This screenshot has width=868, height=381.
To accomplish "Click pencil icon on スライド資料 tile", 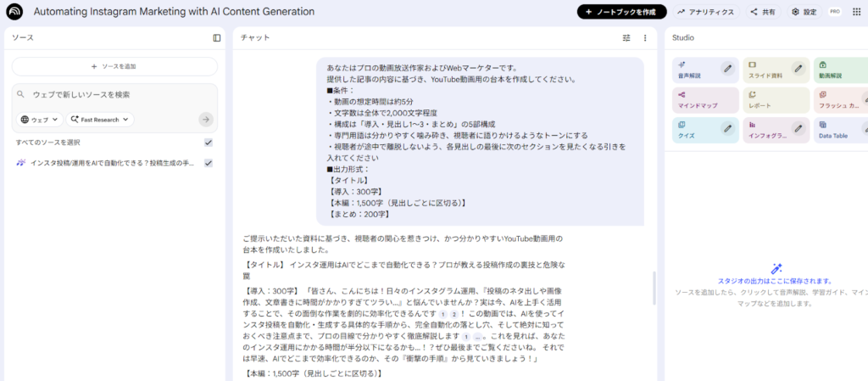I will (x=798, y=69).
